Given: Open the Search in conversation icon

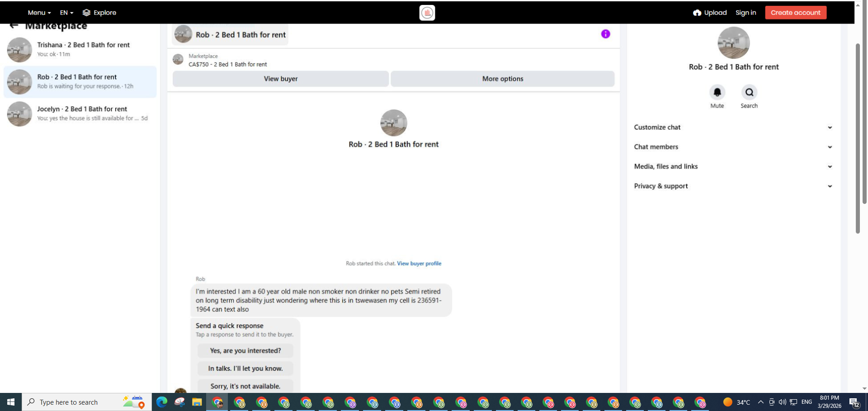Looking at the screenshot, I should (x=749, y=92).
